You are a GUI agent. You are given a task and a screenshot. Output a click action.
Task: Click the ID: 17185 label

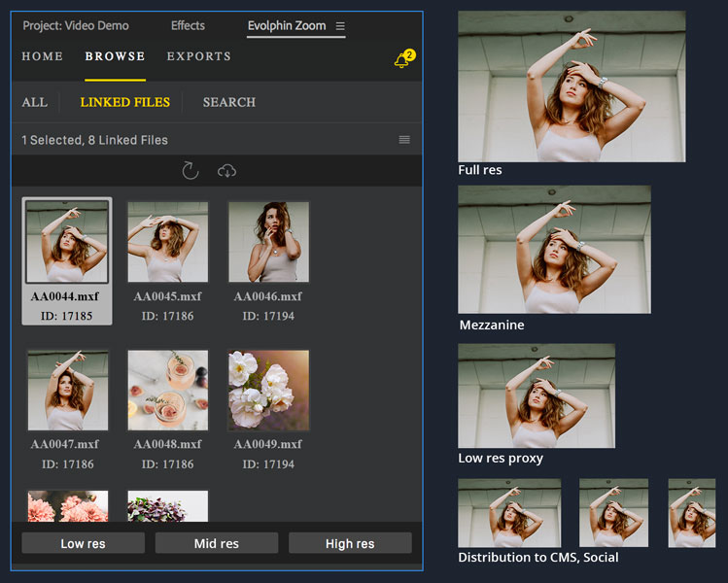click(67, 316)
